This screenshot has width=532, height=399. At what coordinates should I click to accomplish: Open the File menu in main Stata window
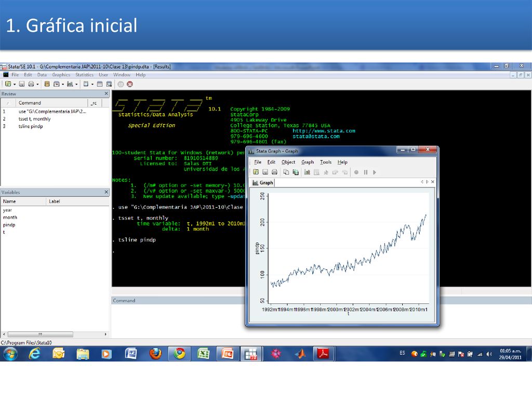coord(15,75)
